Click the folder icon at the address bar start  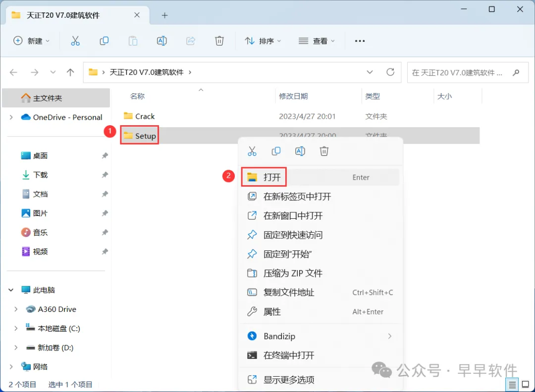(93, 72)
